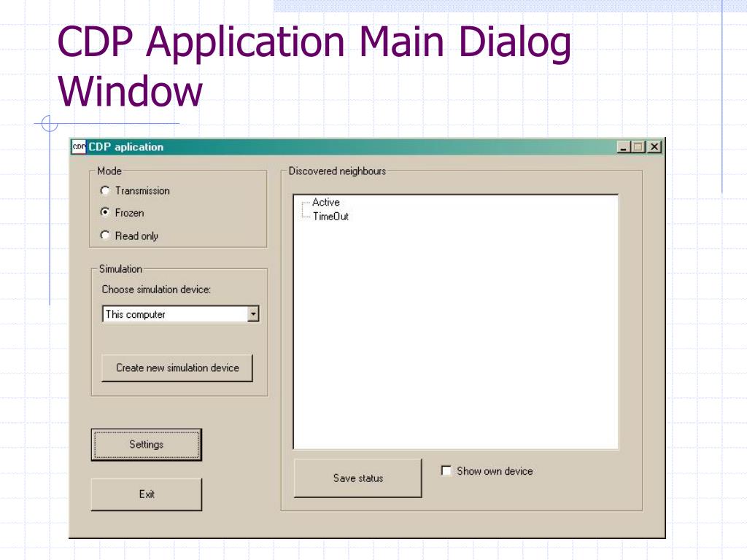The image size is (747, 560).
Task: Minimize the CDP aplication window
Action: [x=623, y=147]
